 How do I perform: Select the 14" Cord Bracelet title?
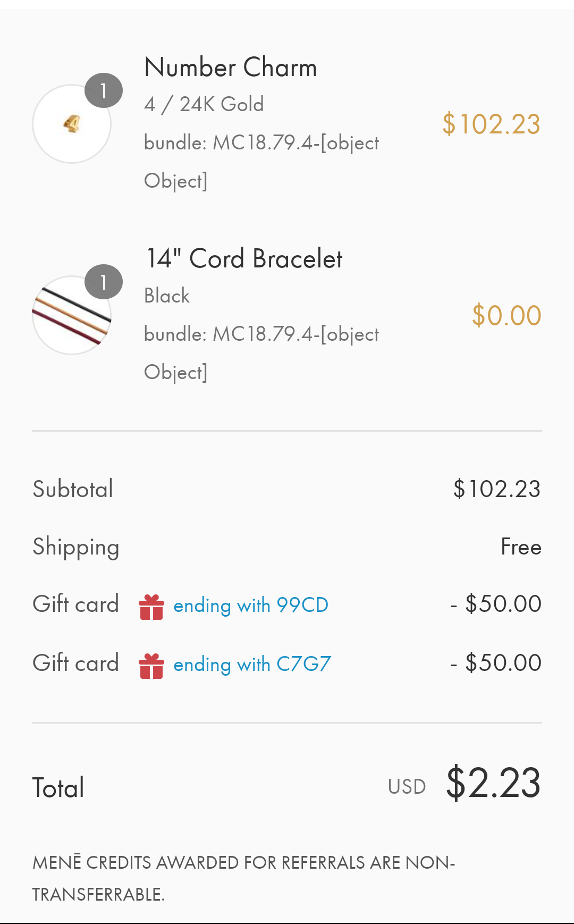(244, 259)
